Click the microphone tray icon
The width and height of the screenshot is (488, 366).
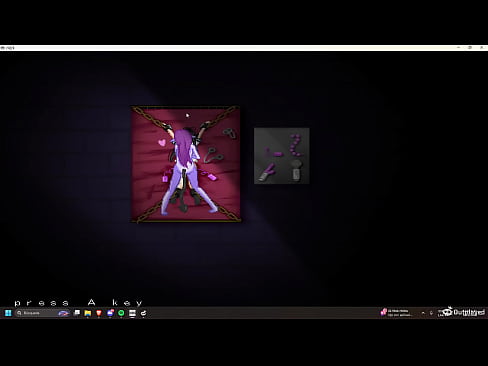431,313
